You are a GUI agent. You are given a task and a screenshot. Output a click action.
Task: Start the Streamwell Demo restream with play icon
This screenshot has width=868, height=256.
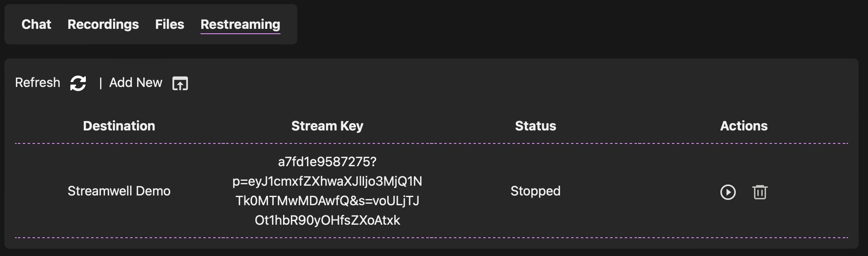click(x=728, y=192)
